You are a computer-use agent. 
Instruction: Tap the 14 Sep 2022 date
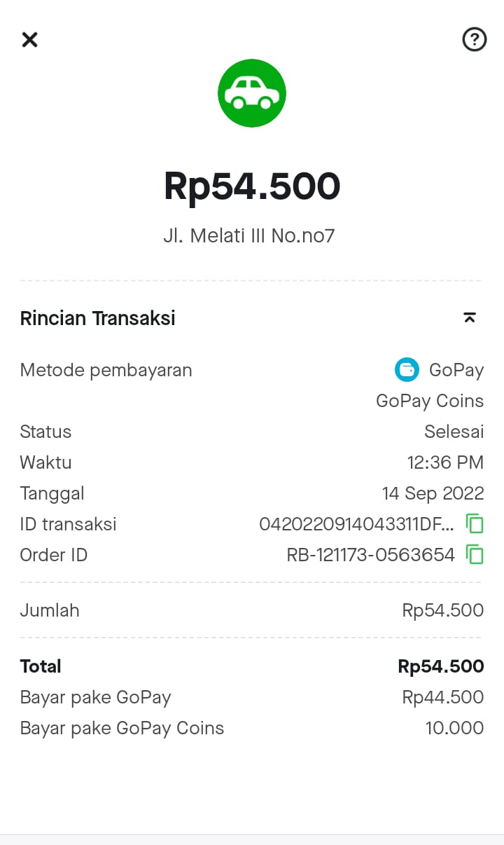(x=433, y=493)
